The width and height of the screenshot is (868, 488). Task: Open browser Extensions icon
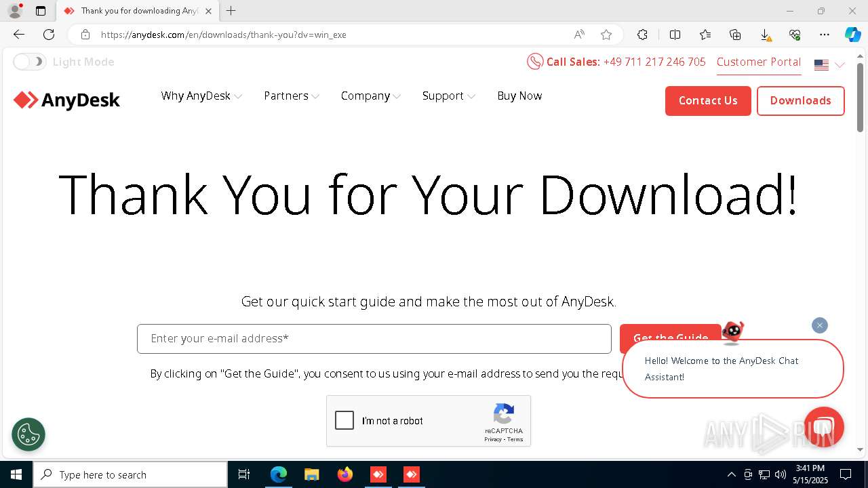pos(642,35)
